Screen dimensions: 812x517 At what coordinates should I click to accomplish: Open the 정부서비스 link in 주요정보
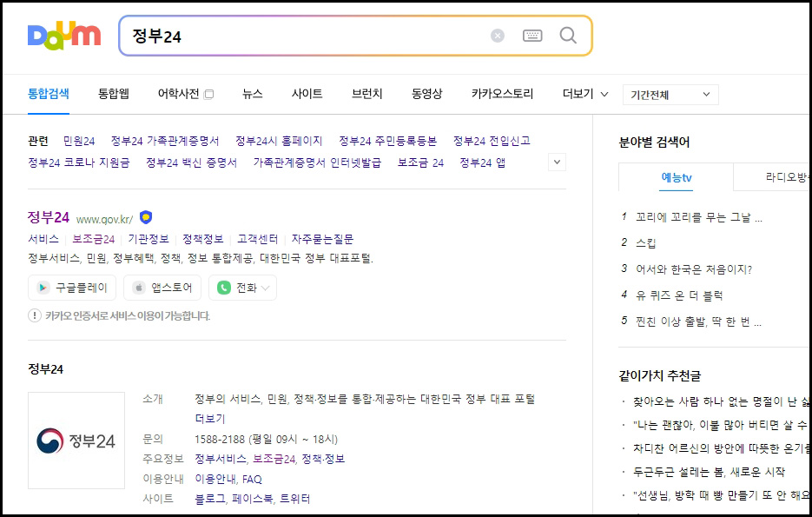221,459
